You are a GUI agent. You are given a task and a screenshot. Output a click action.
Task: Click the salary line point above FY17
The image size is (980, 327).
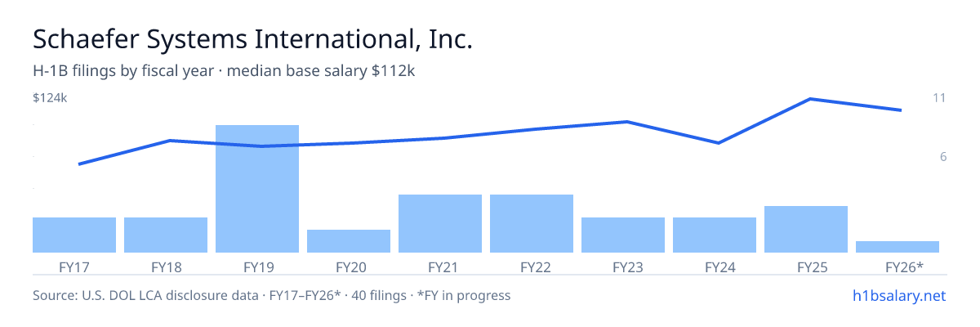tap(79, 164)
